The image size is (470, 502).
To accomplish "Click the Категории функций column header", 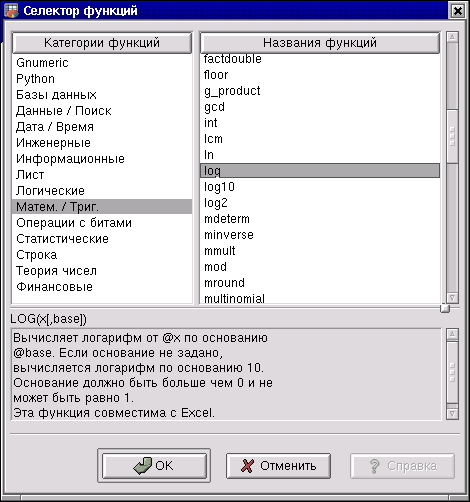I will pos(102,43).
